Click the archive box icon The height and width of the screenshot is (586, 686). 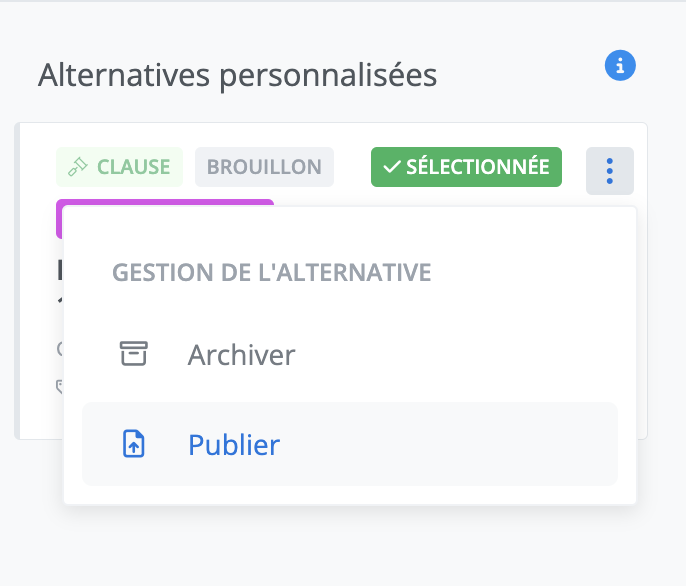(133, 354)
